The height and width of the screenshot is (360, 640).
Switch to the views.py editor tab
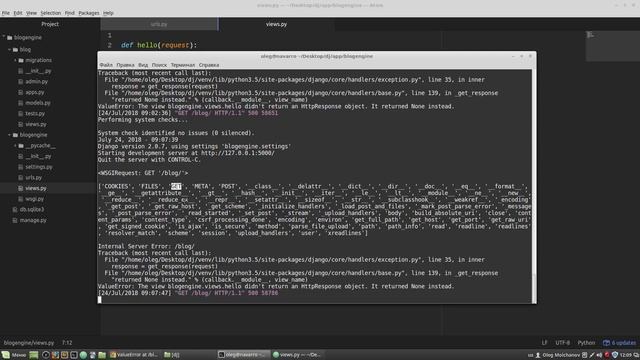(276, 24)
